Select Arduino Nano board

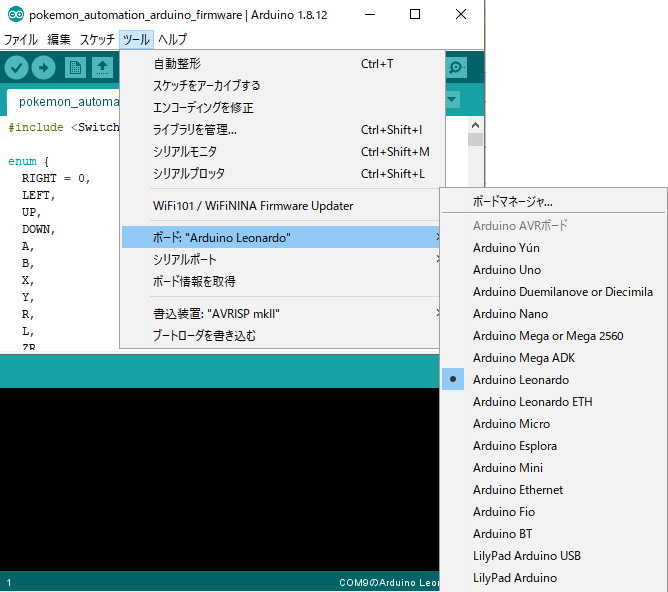pos(554,314)
